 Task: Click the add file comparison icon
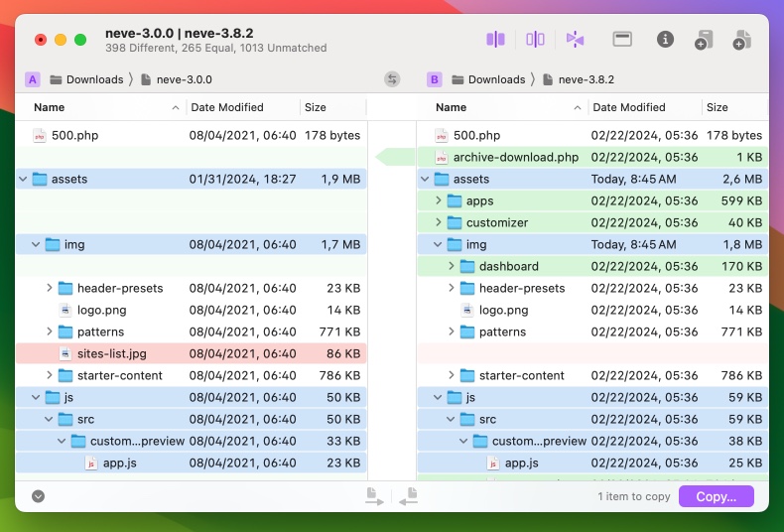pyautogui.click(x=742, y=40)
